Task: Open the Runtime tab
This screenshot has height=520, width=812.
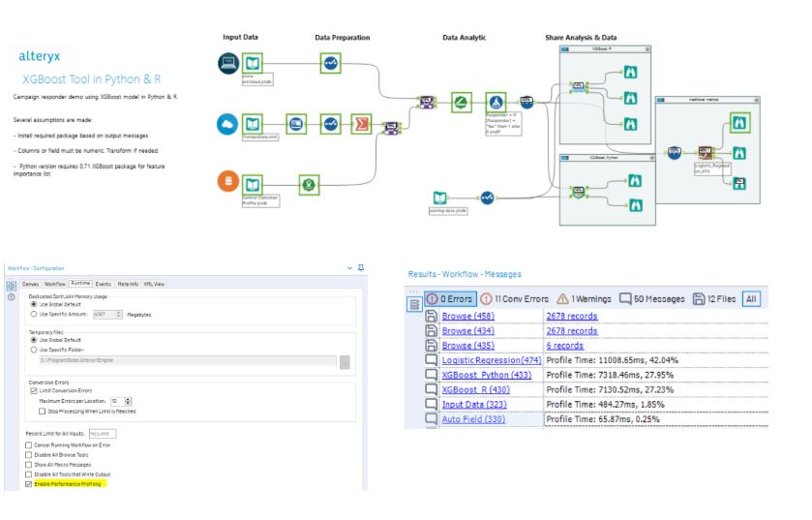Action: click(80, 284)
